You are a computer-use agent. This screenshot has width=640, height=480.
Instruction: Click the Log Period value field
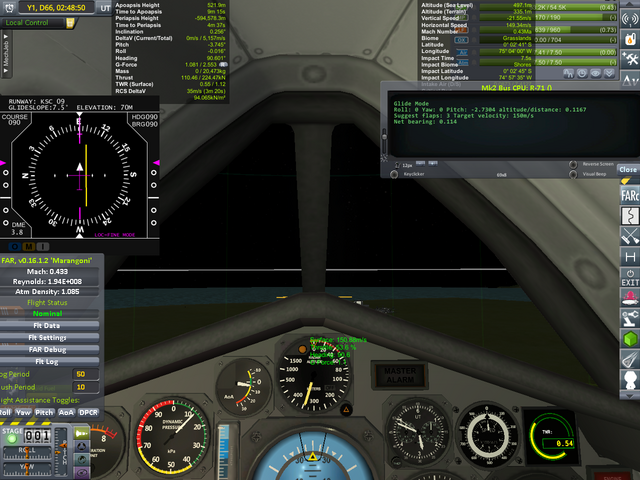[80, 374]
